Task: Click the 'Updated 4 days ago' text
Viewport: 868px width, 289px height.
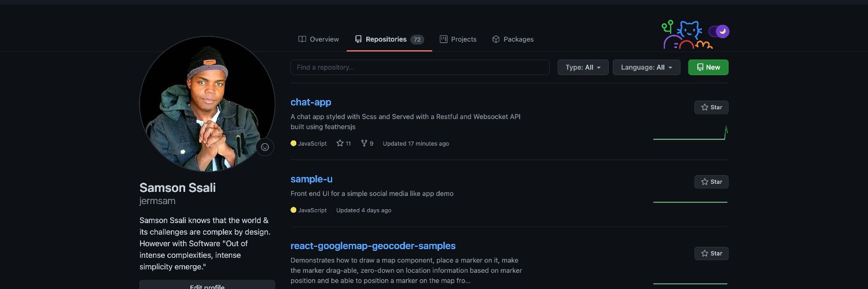Action: tap(363, 210)
